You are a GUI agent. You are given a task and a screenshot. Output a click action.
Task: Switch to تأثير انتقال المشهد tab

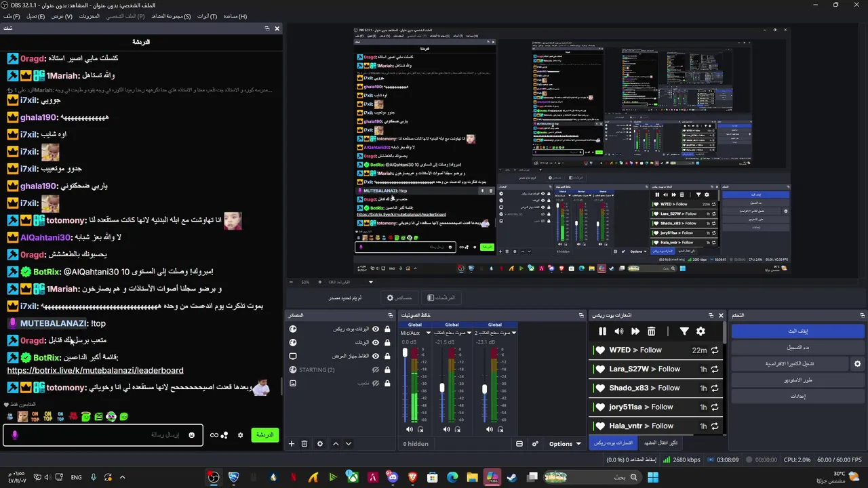pos(661,443)
